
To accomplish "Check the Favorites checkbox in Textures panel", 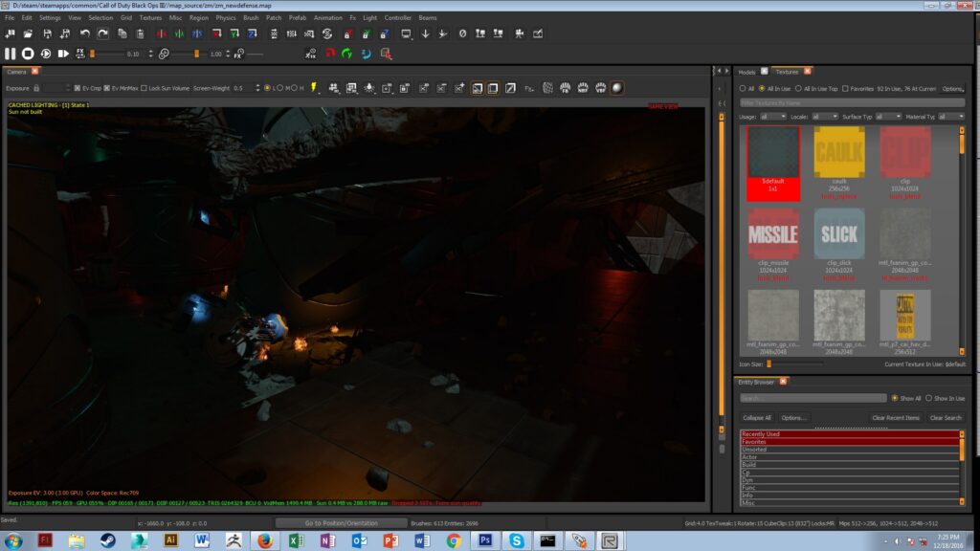I will (845, 88).
